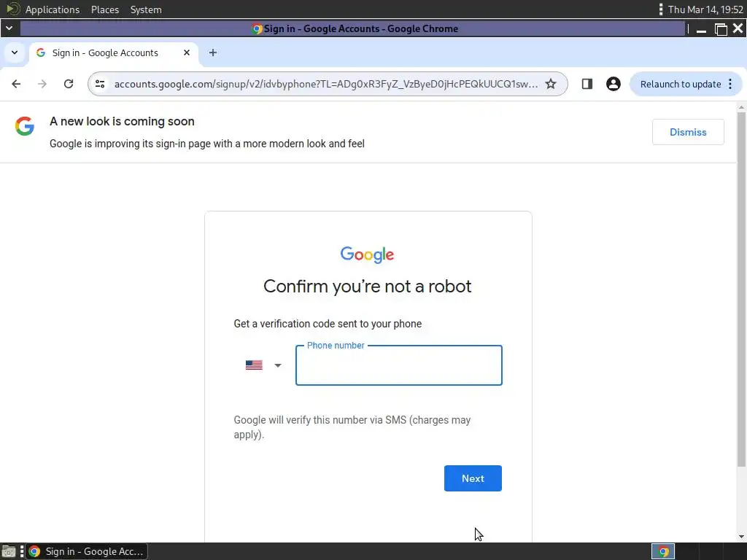Click the Google logo above heading
This screenshot has width=747, height=560.
pyautogui.click(x=368, y=254)
